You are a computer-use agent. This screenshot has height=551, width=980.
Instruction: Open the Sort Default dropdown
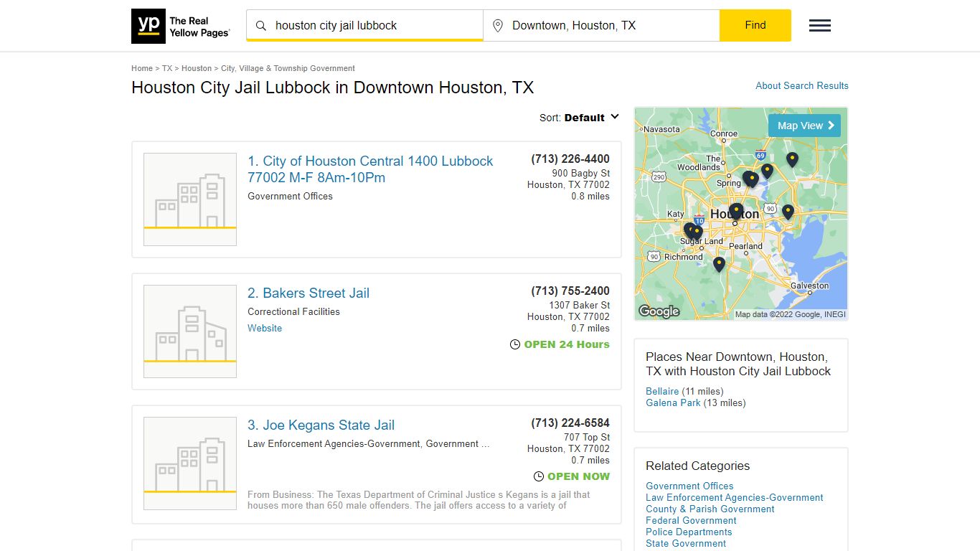pyautogui.click(x=580, y=118)
